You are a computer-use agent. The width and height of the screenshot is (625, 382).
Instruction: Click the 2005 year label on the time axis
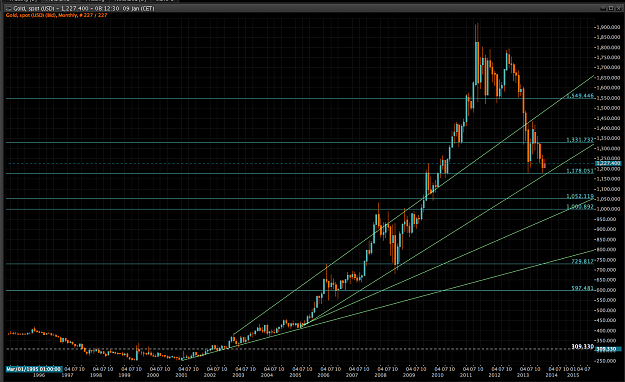point(295,375)
